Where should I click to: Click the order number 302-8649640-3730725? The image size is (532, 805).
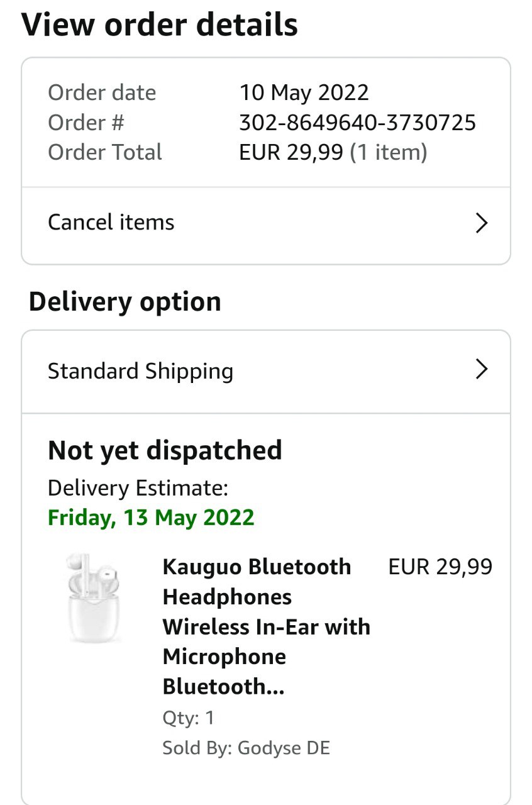357,123
